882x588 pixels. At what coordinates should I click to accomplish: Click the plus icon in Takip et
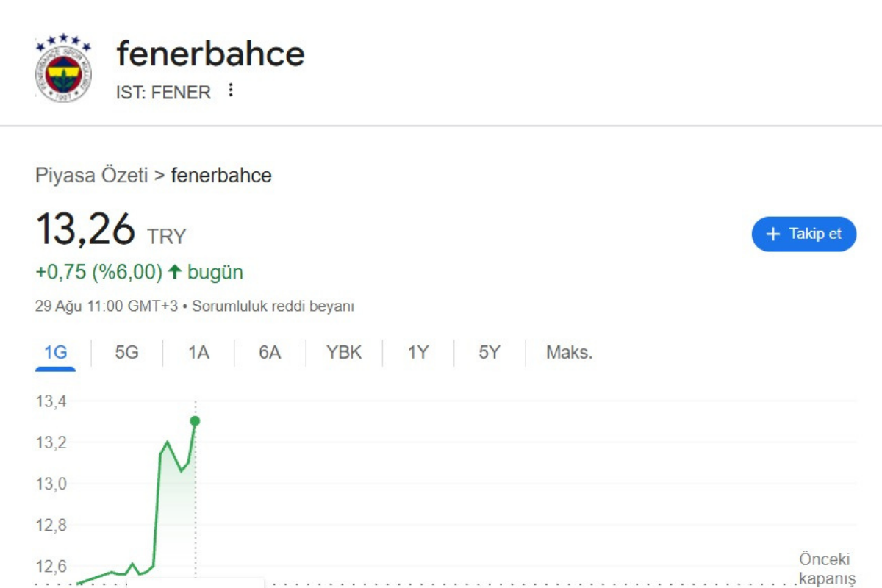point(772,234)
